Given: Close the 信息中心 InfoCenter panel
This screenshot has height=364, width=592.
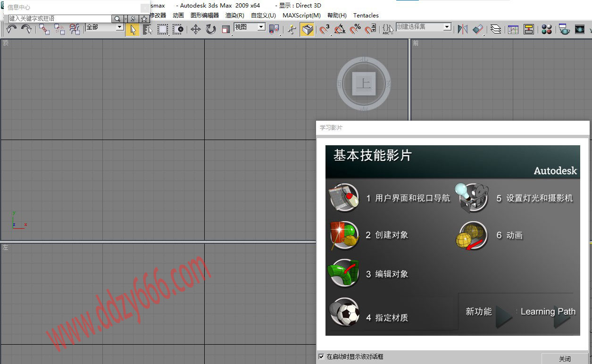Looking at the screenshot, I should [144, 8].
